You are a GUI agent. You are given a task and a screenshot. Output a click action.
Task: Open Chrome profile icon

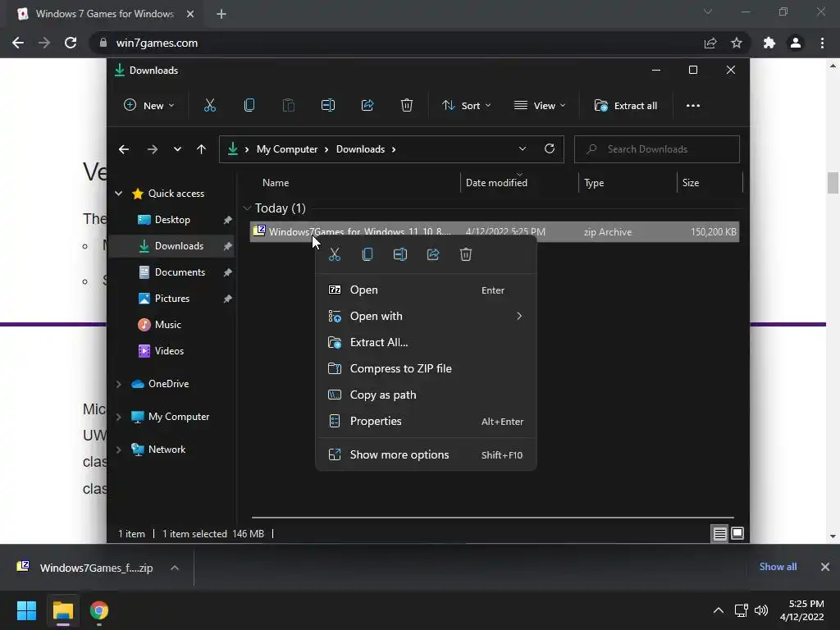point(796,43)
